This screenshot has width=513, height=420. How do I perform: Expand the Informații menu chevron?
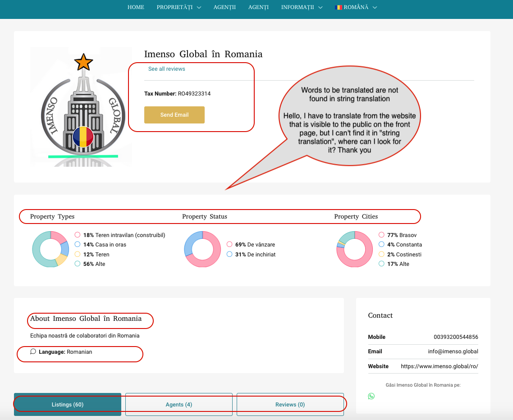point(321,8)
